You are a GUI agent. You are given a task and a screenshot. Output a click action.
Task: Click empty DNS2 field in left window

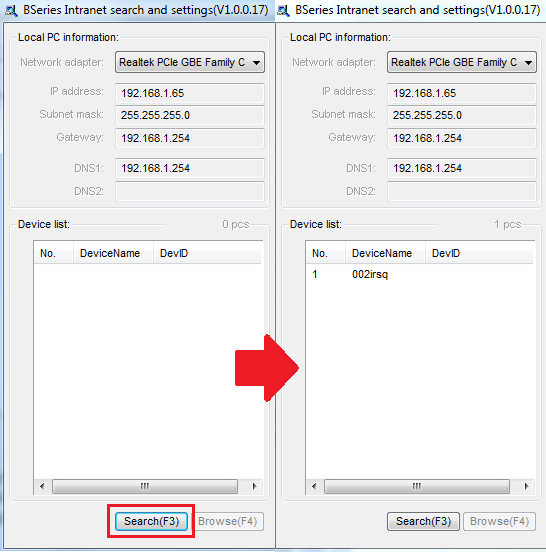pyautogui.click(x=190, y=191)
